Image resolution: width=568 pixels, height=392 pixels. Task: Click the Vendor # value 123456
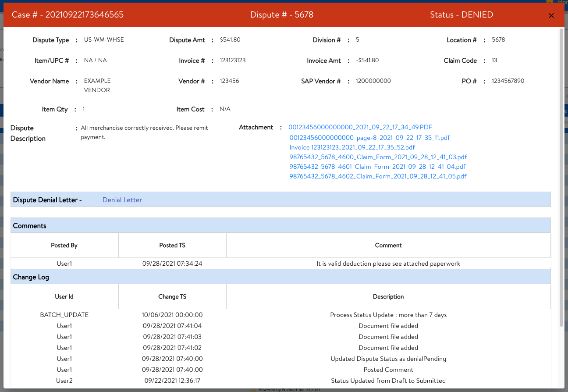pos(230,81)
